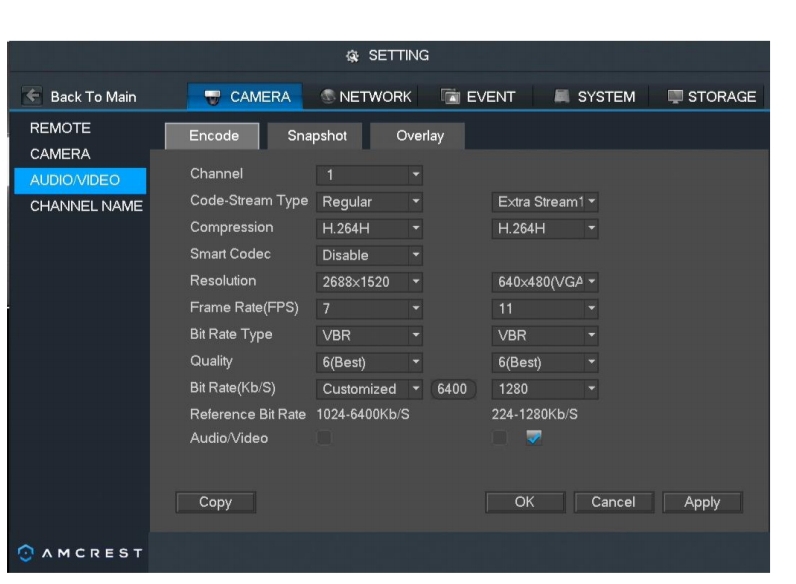Open main stream Bit Rate Type VBR dropdown

coord(369,335)
